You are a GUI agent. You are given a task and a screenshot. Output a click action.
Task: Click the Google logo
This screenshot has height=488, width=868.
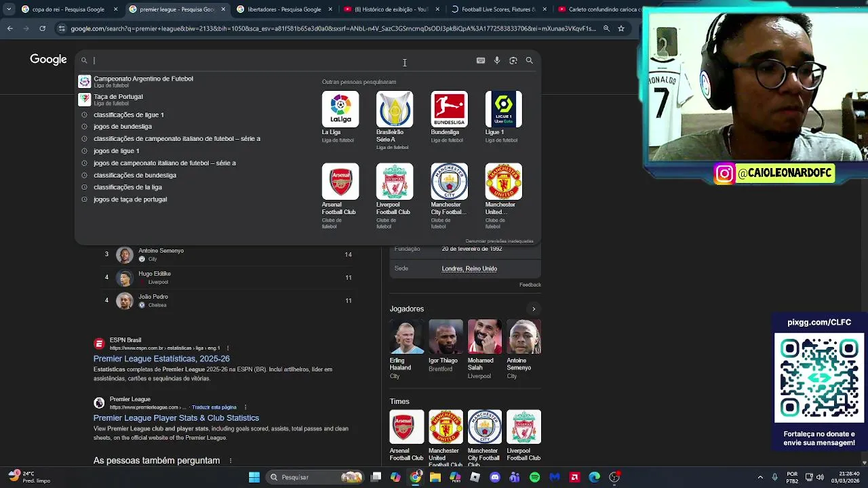tap(48, 60)
